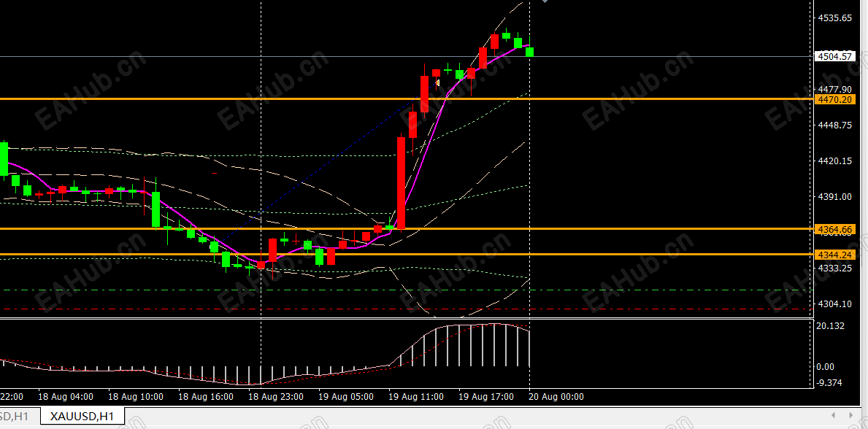
Task: Click the 4304.10 price scale value
Action: 836,304
